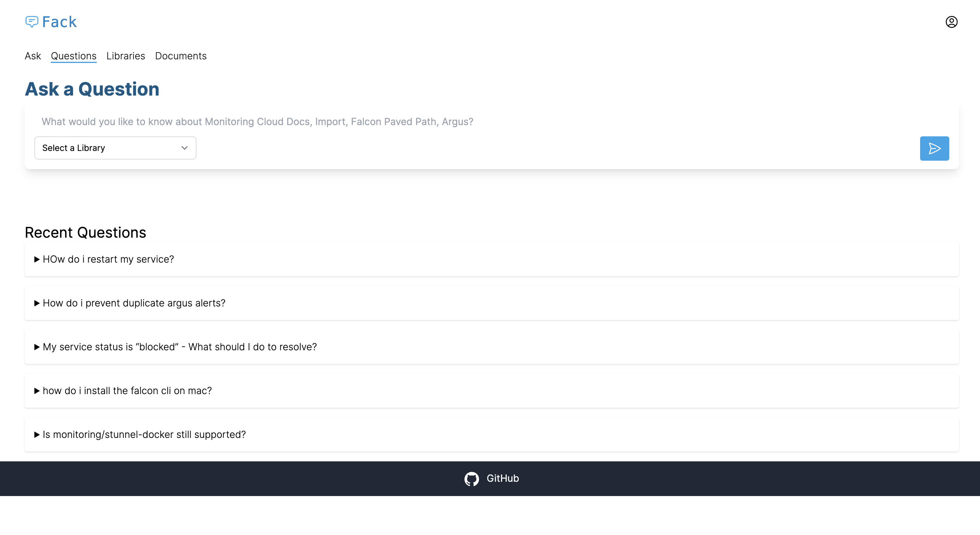Switch to the Ask tab
The image size is (980, 535).
pos(33,56)
